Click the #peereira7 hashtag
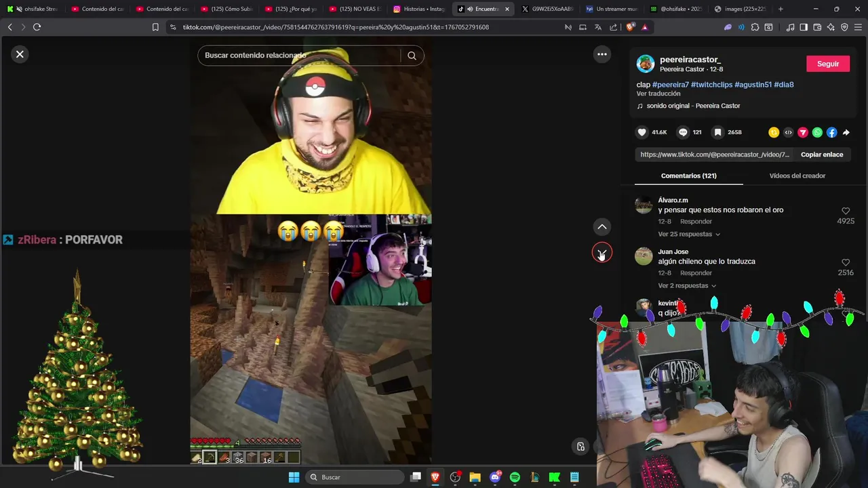 (x=671, y=85)
